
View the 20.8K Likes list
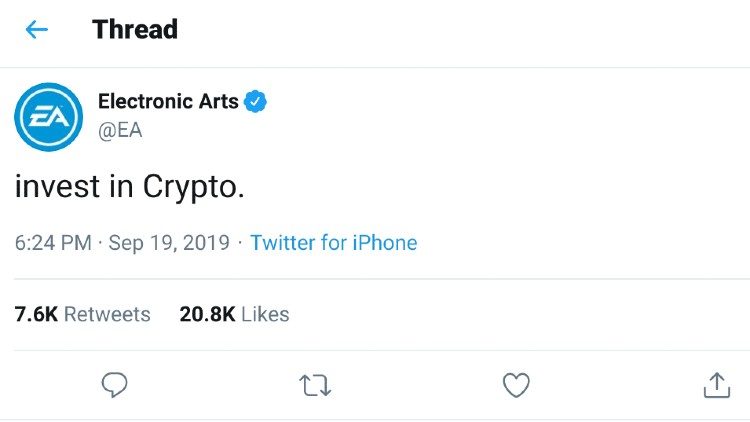tap(234, 314)
